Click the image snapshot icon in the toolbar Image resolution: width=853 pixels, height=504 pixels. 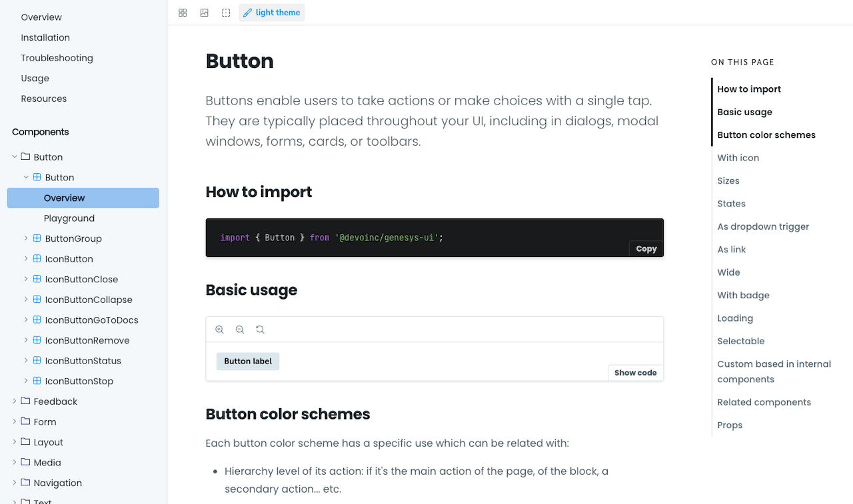pos(204,12)
